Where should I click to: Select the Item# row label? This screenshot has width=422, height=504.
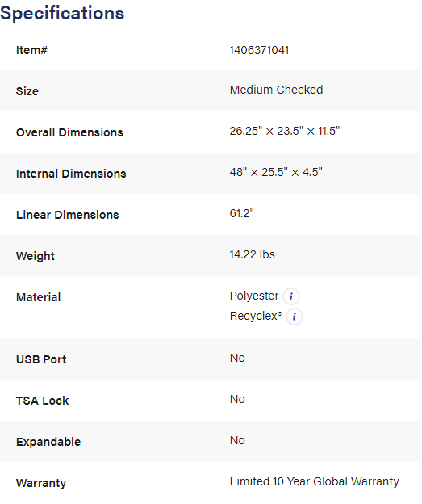coord(31,50)
